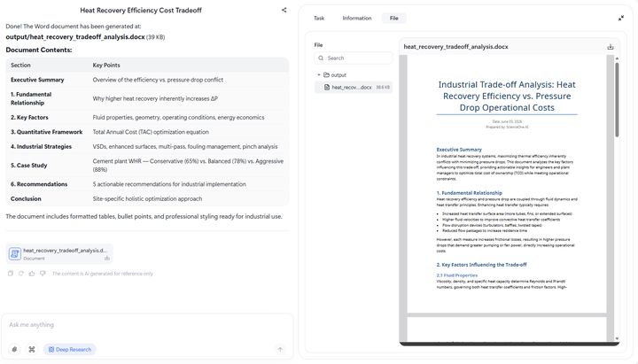
Task: Click the document icon of heat_recov...docx
Action: (327, 87)
